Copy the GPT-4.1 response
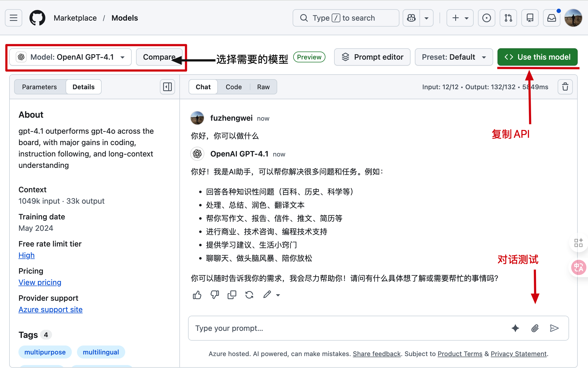 tap(232, 295)
